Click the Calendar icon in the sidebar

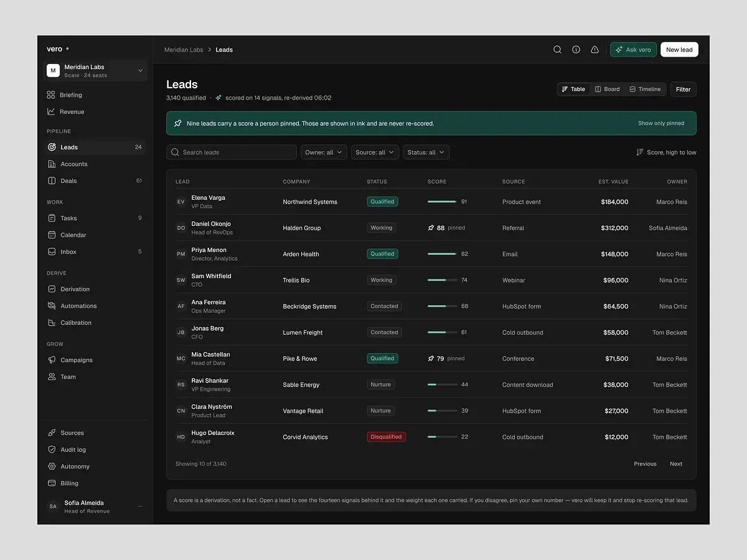click(x=52, y=235)
